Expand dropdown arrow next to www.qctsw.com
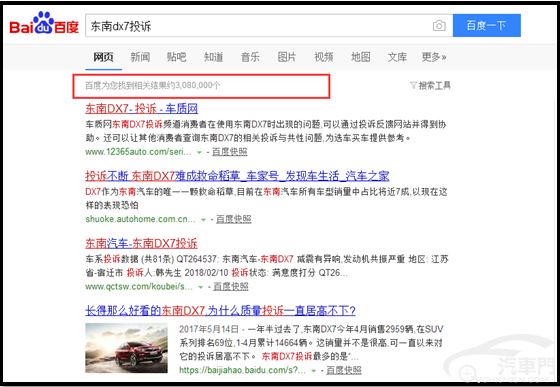 tap(201, 287)
